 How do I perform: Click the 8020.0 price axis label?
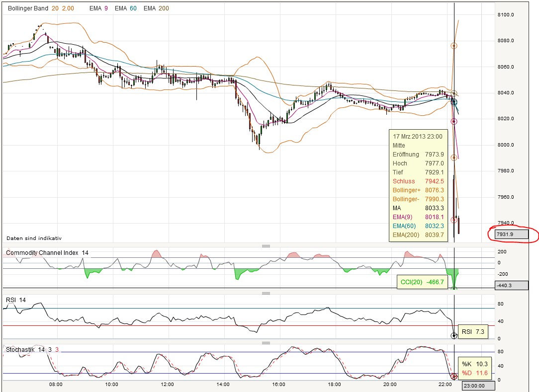click(506, 119)
